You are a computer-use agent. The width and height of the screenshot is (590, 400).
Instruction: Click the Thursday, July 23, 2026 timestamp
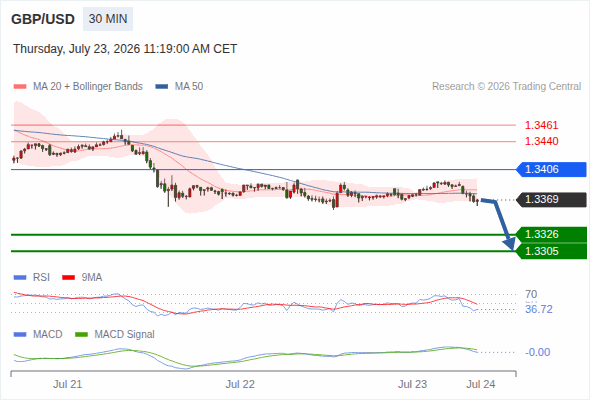125,49
